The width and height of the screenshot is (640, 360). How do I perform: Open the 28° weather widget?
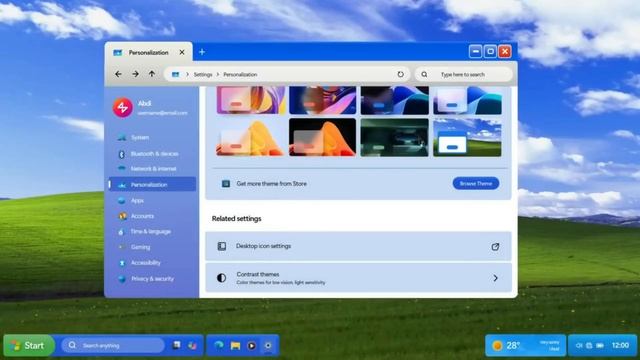(525, 345)
